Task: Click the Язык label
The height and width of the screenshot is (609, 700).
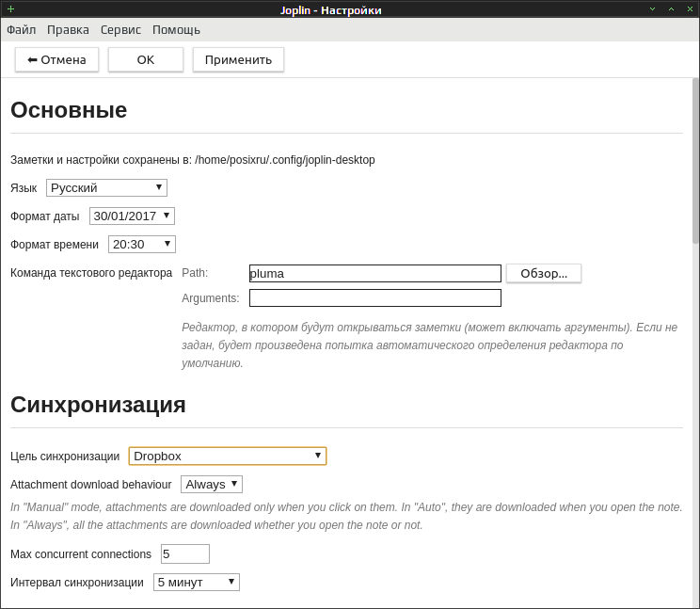Action: tap(24, 188)
